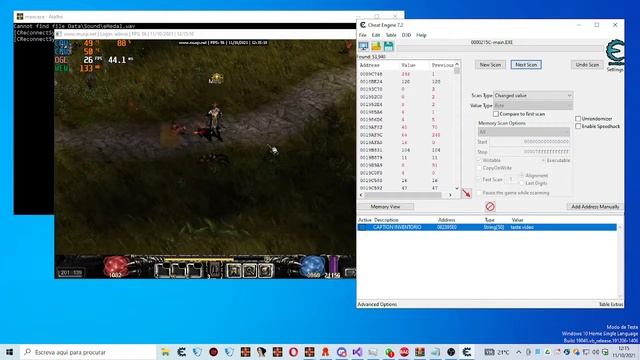Viewport: 640px width, 360px height.
Task: Click the address list scroll-down arrow
Action: 457,189
